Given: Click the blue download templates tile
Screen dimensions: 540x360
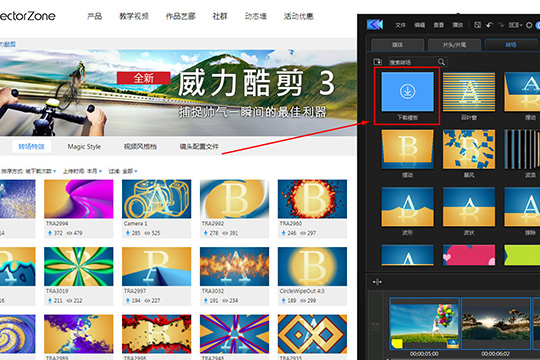Looking at the screenshot, I should point(407,92).
